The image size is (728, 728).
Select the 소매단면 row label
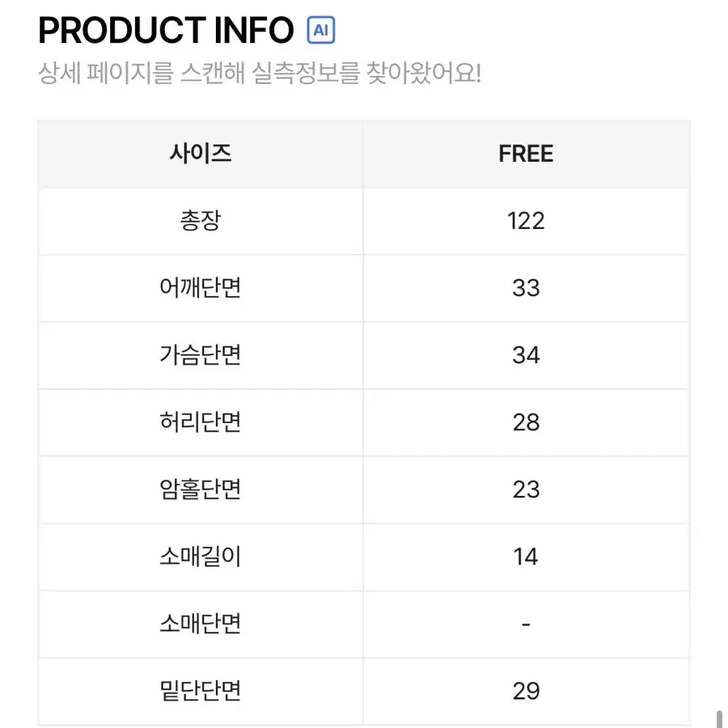(x=201, y=624)
